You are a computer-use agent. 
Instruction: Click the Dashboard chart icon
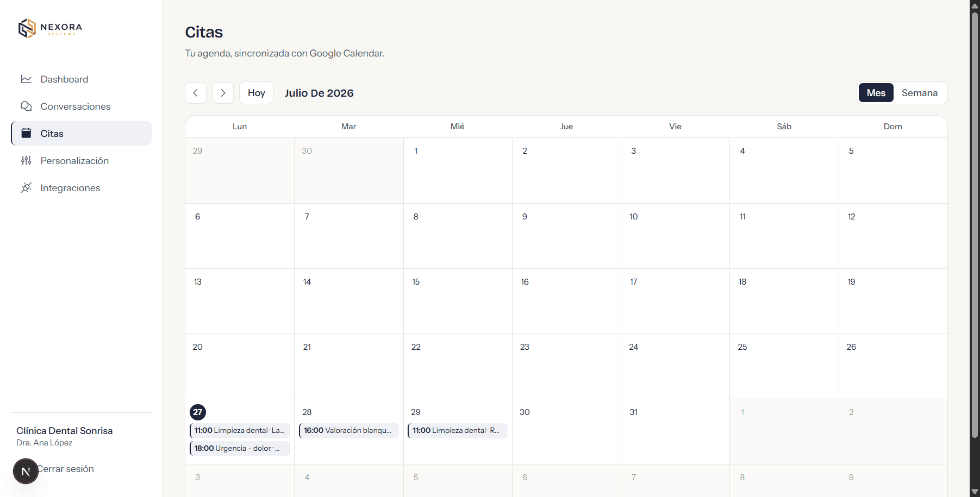point(26,79)
